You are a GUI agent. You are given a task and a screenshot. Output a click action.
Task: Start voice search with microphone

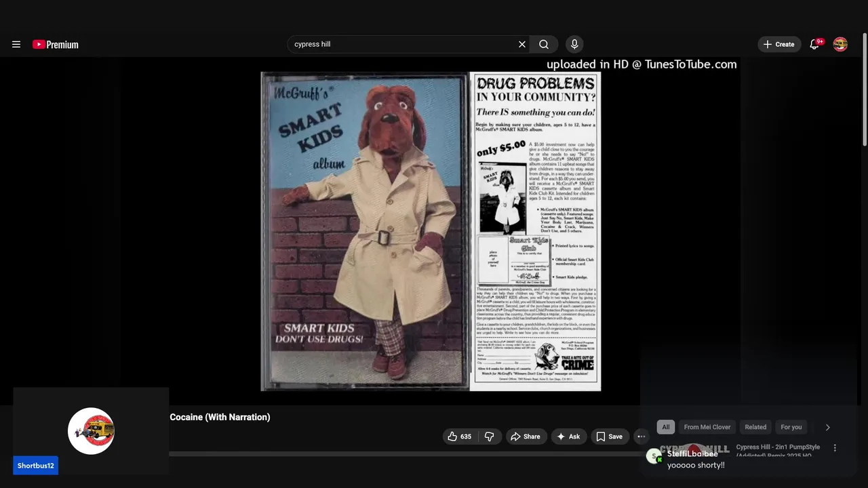[574, 44]
